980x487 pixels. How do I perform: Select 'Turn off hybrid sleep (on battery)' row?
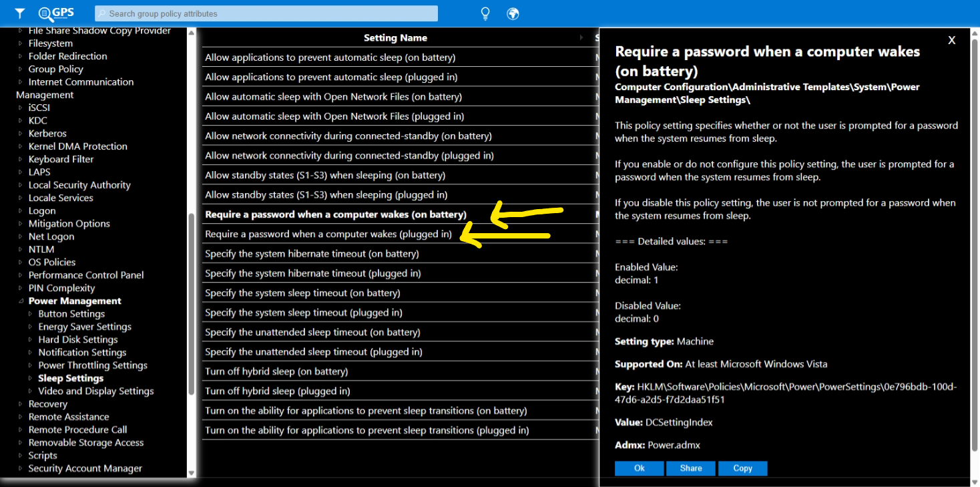click(276, 371)
